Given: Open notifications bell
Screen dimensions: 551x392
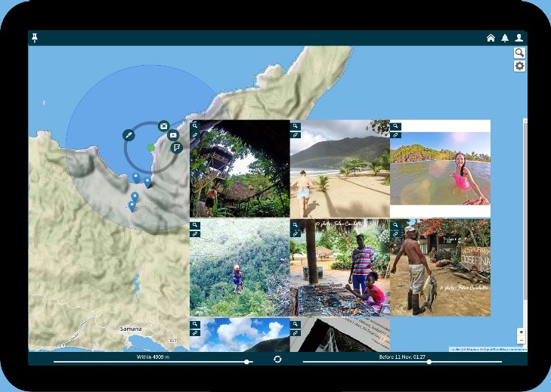Looking at the screenshot, I should [505, 38].
